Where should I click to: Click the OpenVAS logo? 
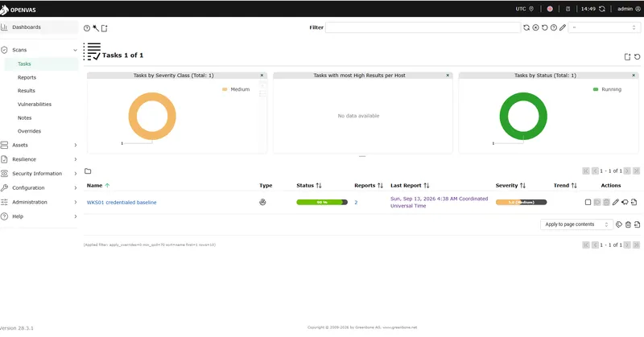[18, 9]
